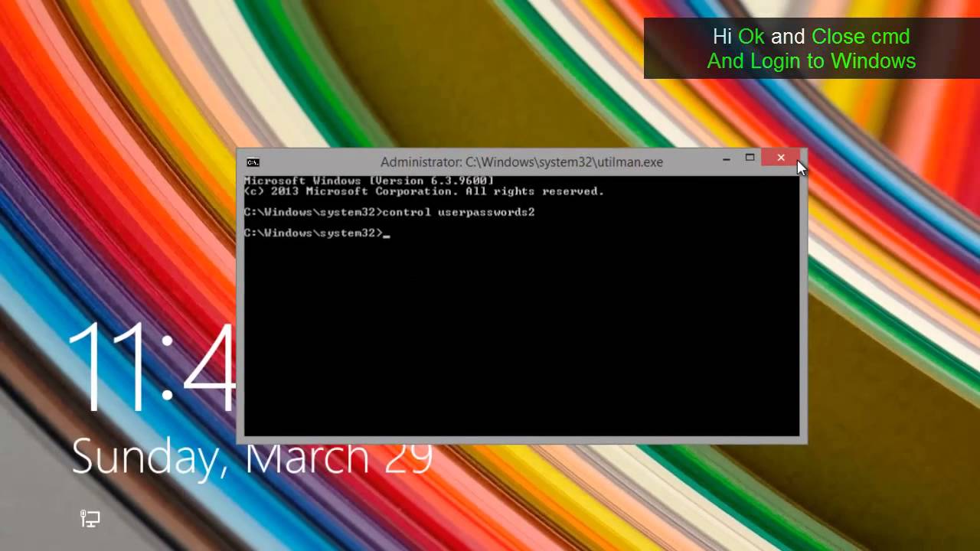Click the empty C:\Windows\system32> prompt line
980x551 pixels.
click(x=317, y=233)
